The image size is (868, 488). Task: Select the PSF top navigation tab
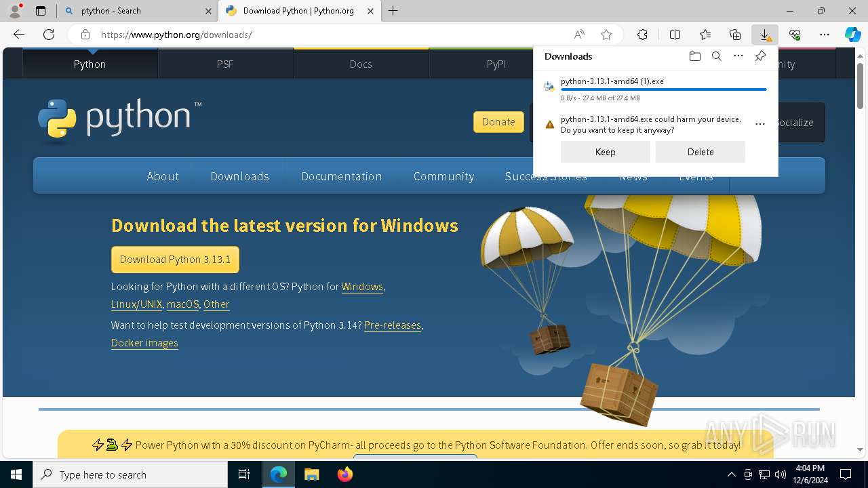click(x=225, y=64)
